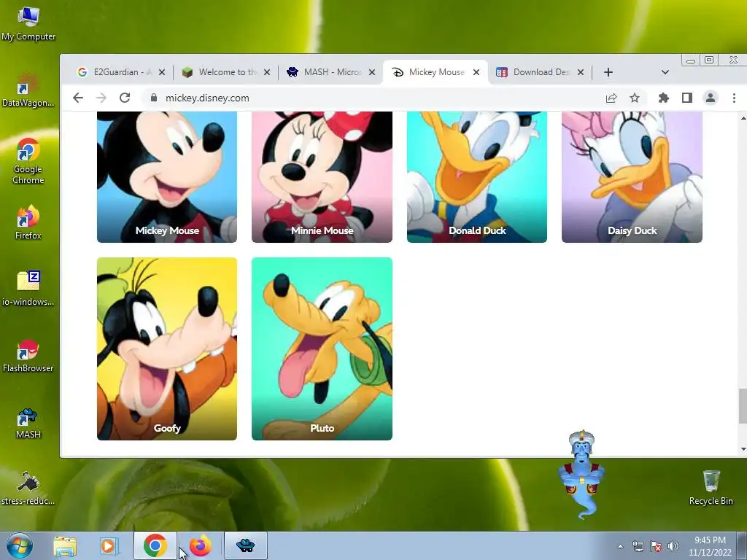Screen dimensions: 747x560
Task: Toggle the Chrome side panel icon
Action: (687, 98)
